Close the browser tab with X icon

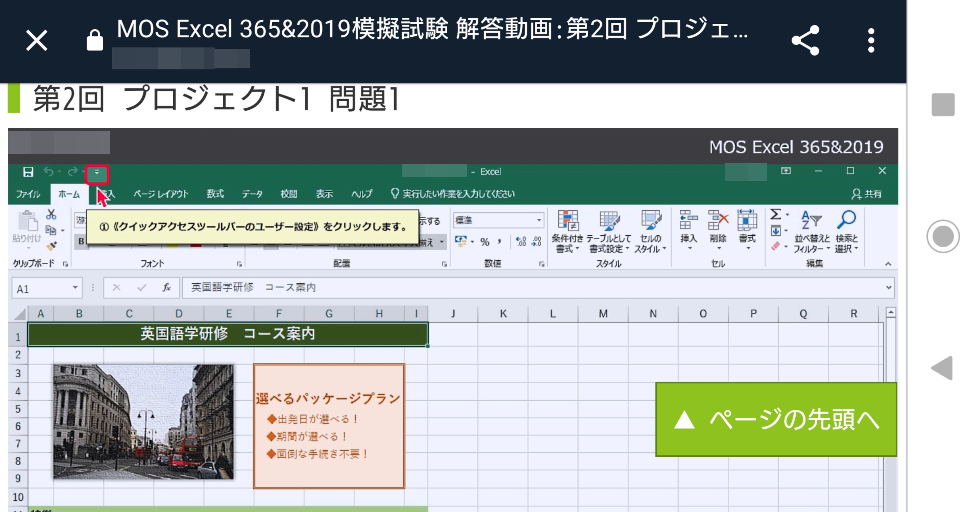pyautogui.click(x=36, y=40)
